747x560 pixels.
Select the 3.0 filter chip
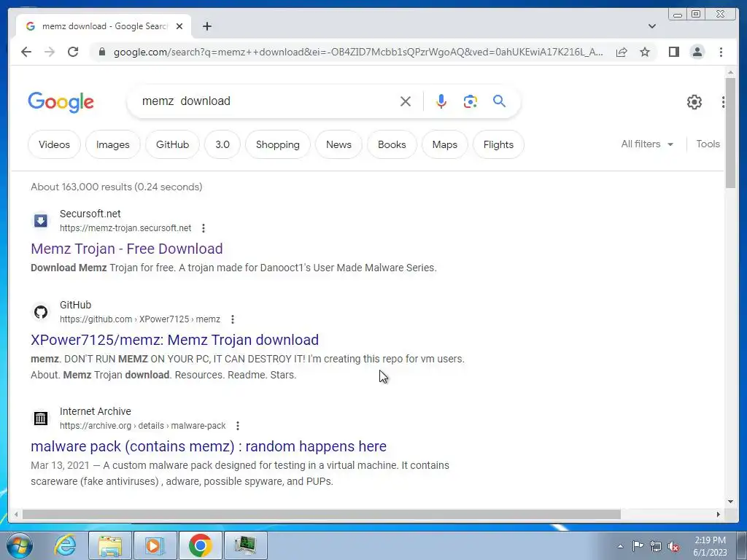point(222,144)
